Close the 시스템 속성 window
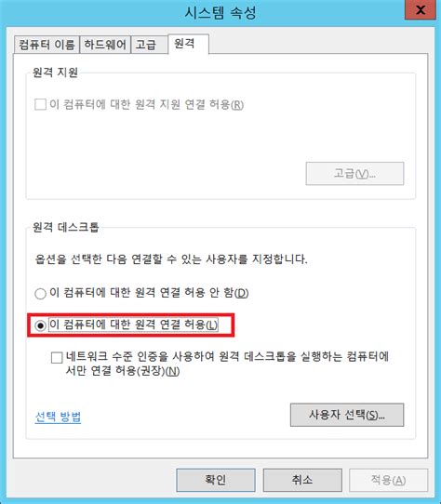Image resolution: width=441 pixels, height=504 pixels. pos(421,10)
